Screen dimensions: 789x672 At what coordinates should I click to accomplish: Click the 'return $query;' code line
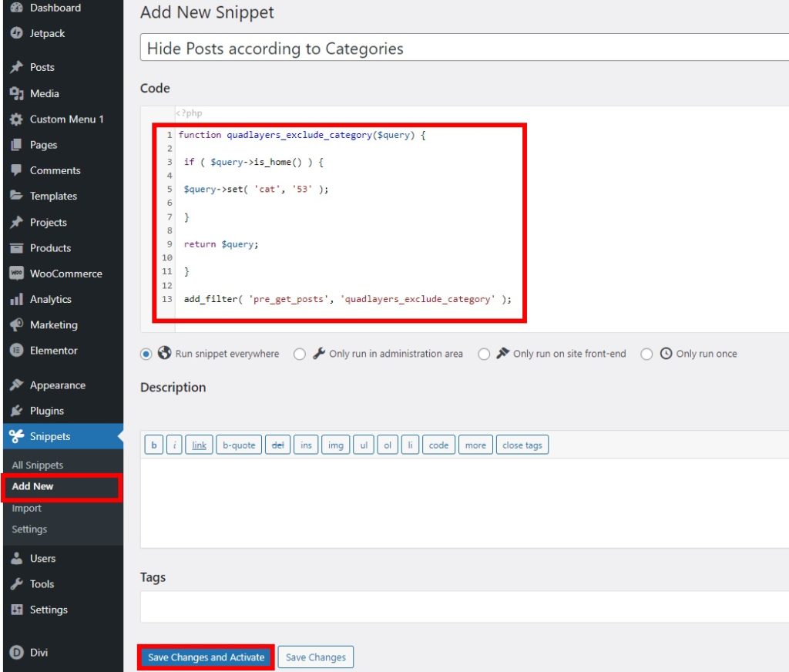[x=221, y=244]
